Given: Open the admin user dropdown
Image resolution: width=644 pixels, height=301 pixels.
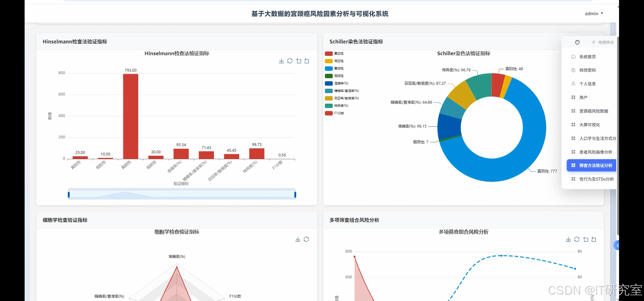Looking at the screenshot, I should click(x=594, y=13).
